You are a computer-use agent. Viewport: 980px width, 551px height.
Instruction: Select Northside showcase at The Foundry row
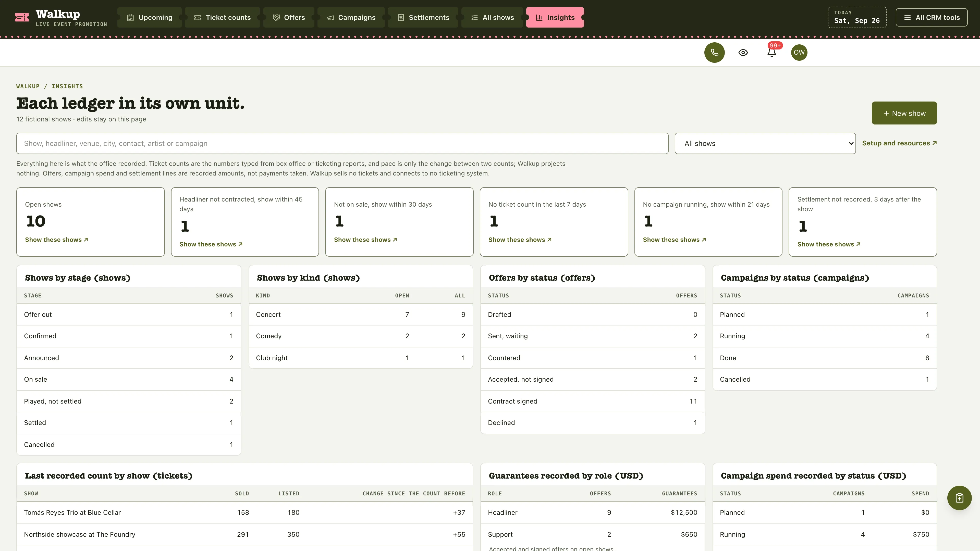[x=245, y=534]
